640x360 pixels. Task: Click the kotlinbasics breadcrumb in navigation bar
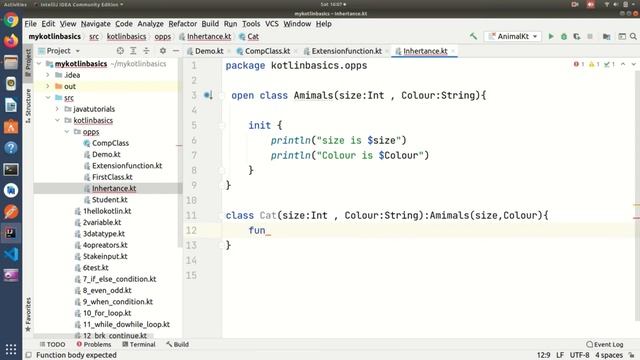coord(127,36)
